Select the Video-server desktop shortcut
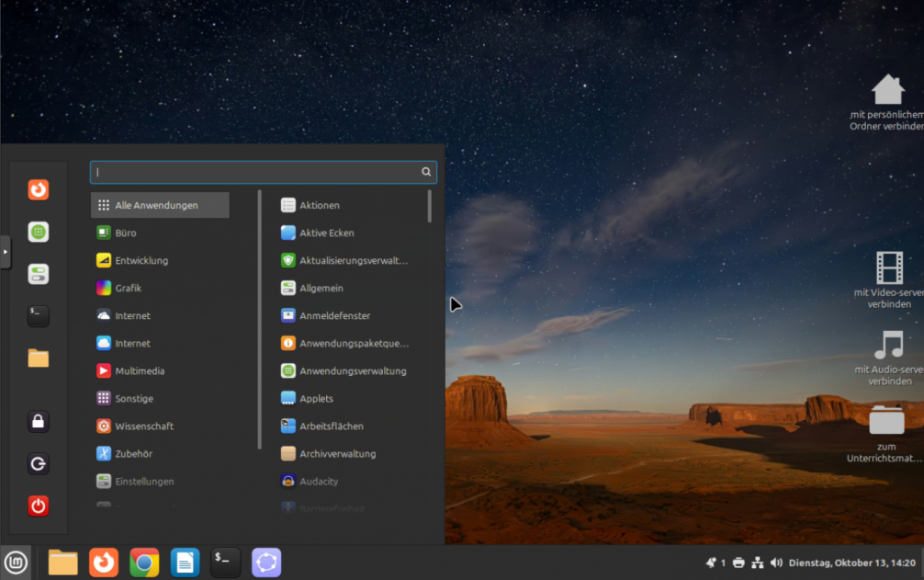This screenshot has height=580, width=924. pyautogui.click(x=889, y=280)
